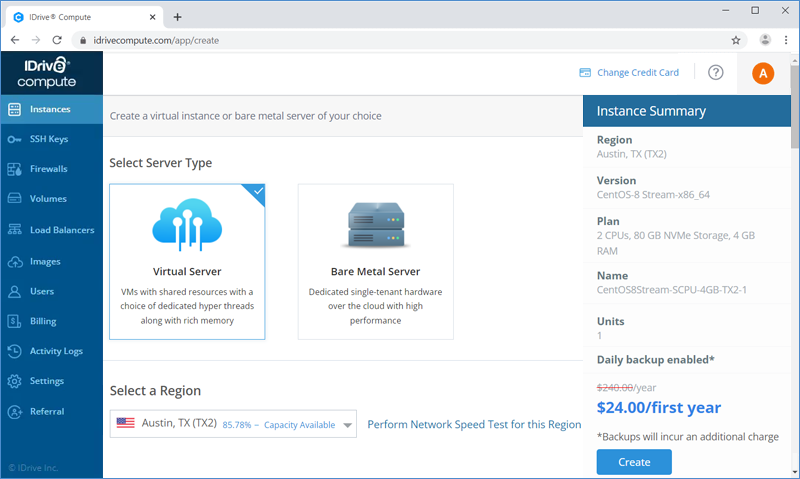
Task: Click the Users person icon
Action: 14,291
